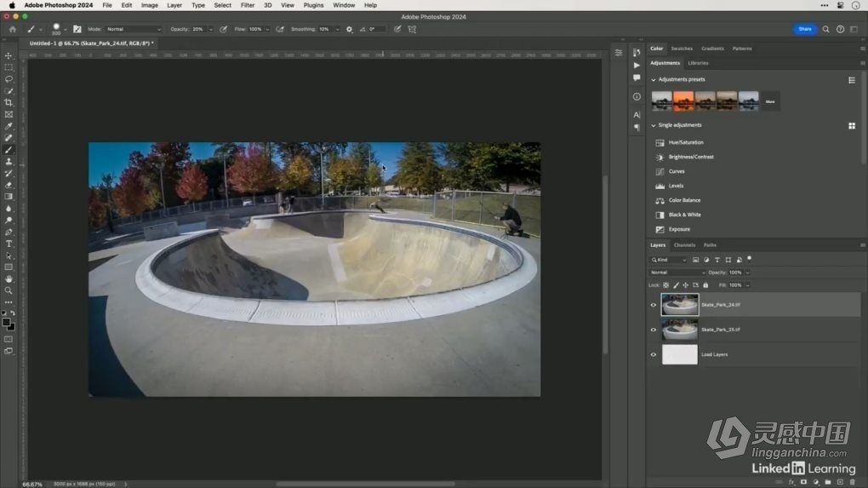The image size is (868, 488).
Task: Select the Eraser tool
Action: [x=9, y=185]
